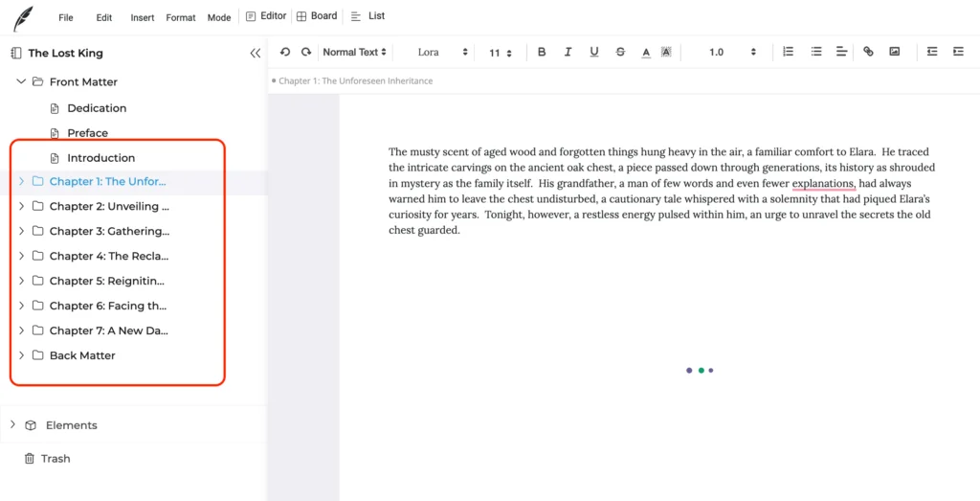Expand Chapter 7: A New Da... folder
Viewport: 980px width, 501px height.
pyautogui.click(x=21, y=330)
